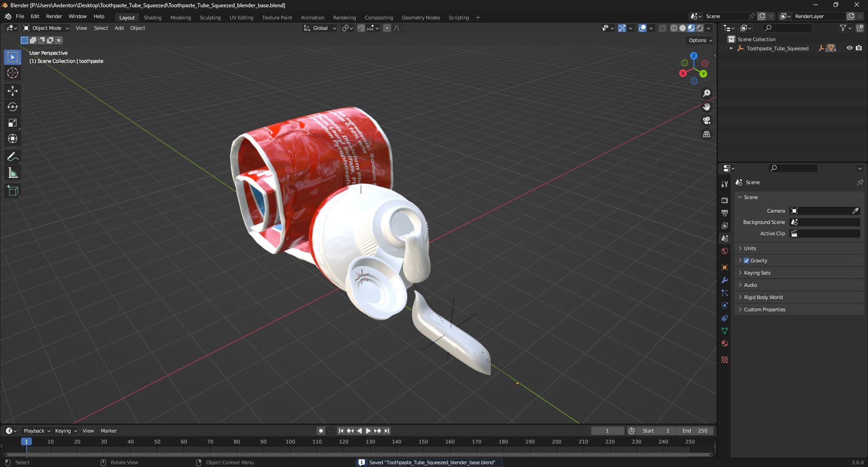The height and width of the screenshot is (467, 868).
Task: Open the World properties tab
Action: click(x=725, y=251)
